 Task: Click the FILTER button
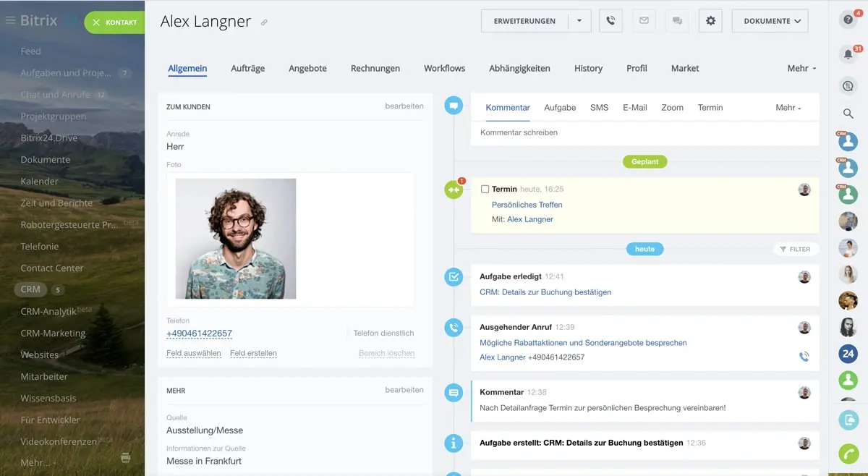(x=796, y=249)
